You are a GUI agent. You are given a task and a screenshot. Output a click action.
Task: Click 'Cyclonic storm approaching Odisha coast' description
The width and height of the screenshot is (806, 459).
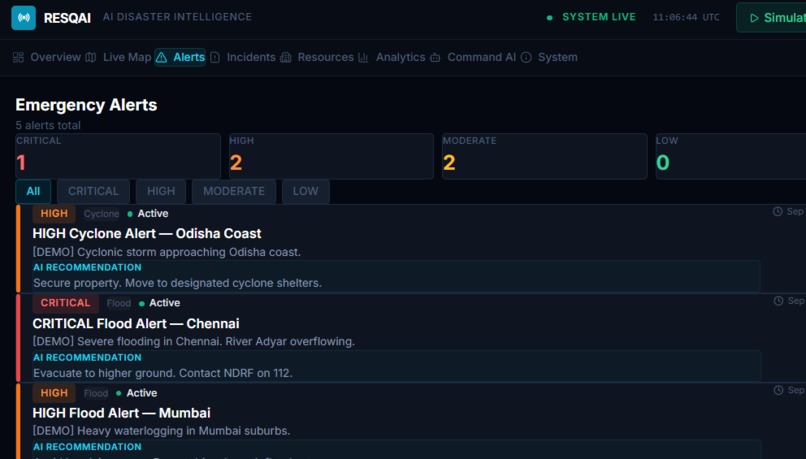[167, 252]
